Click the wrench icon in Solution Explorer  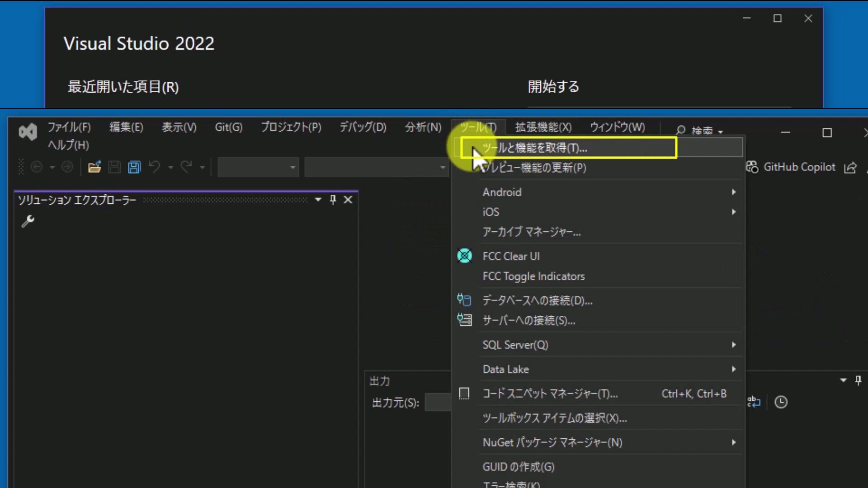(28, 221)
